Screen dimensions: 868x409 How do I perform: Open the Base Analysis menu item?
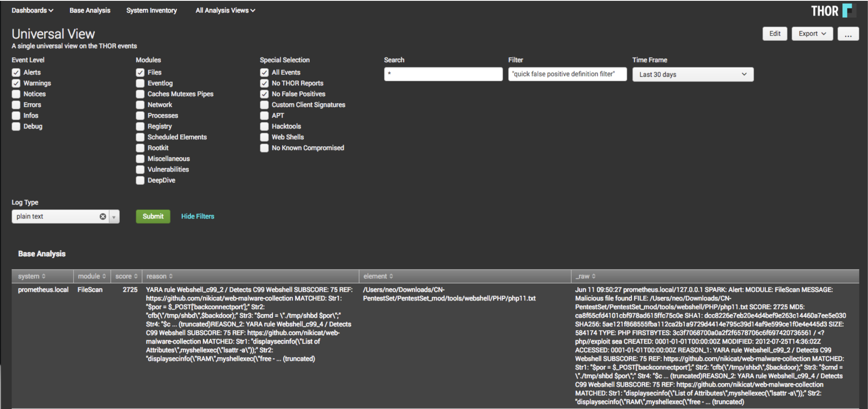90,11
